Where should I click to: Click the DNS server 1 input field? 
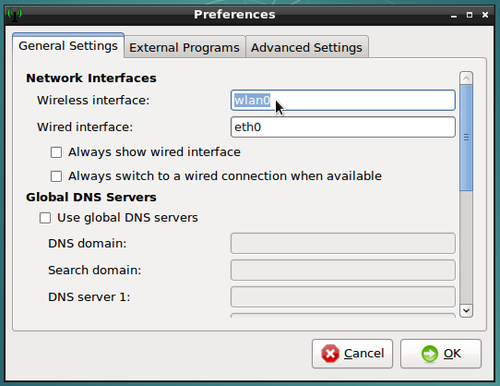[x=343, y=297]
